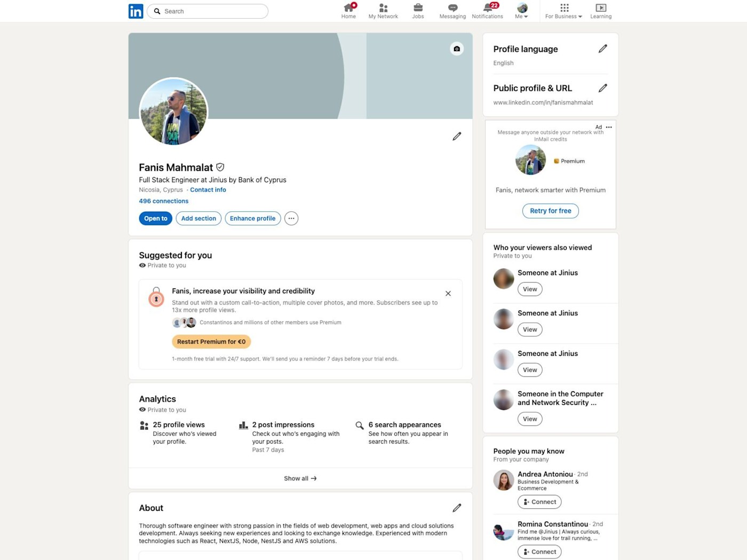This screenshot has height=560, width=747.
Task: Expand the For Business dropdown
Action: (x=563, y=11)
